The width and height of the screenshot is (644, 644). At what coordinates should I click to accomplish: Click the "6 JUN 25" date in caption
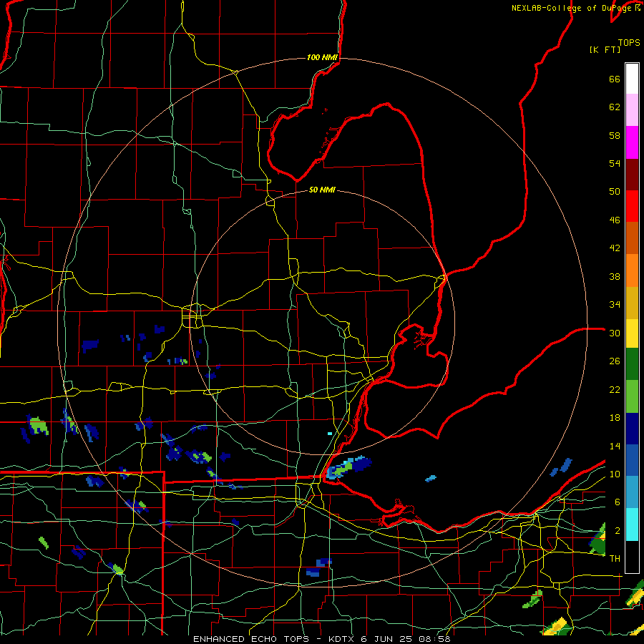[388, 639]
